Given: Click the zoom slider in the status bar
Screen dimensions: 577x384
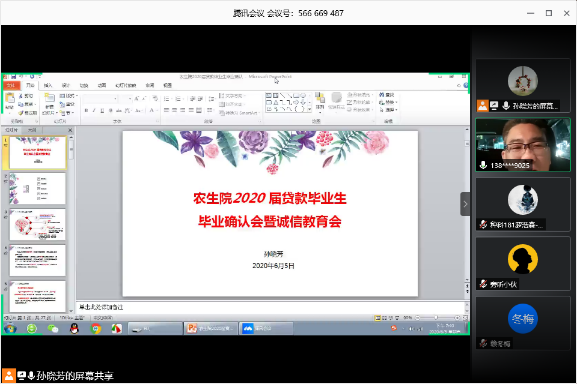Looking at the screenshot, I should point(437,317).
